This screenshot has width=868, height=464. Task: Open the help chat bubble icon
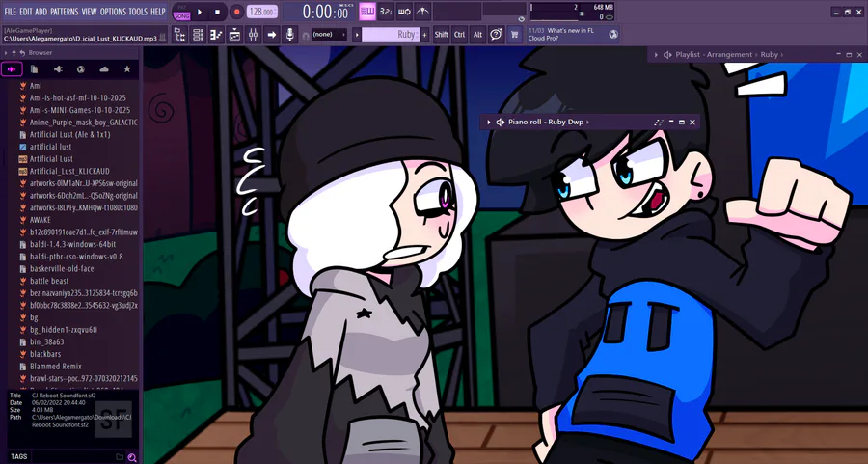pyautogui.click(x=496, y=35)
